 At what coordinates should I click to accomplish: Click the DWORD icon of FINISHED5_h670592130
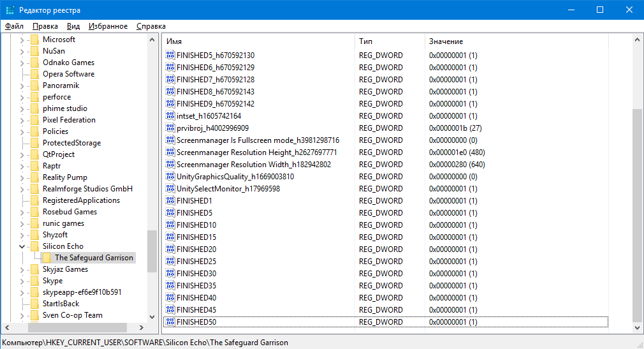point(170,55)
